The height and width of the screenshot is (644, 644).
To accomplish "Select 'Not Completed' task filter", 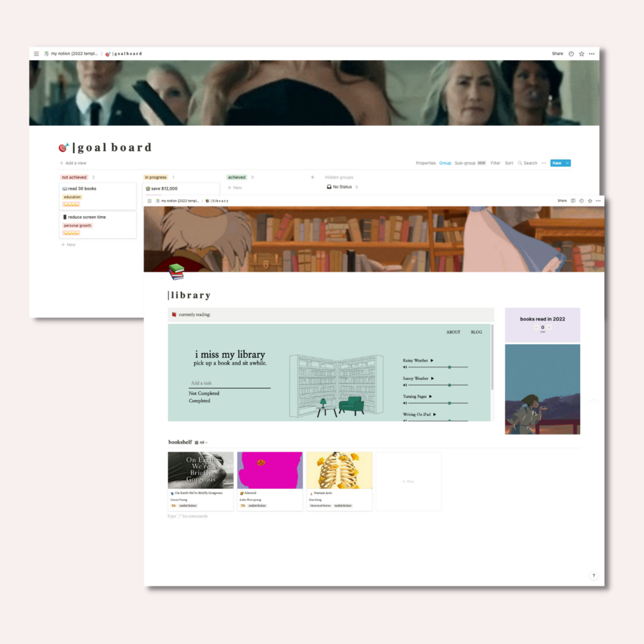I will pyautogui.click(x=204, y=393).
